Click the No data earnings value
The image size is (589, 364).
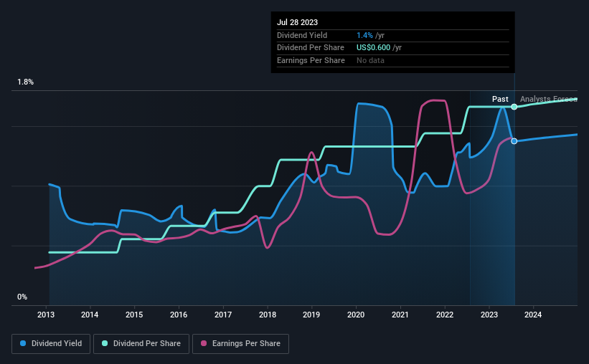coord(370,60)
